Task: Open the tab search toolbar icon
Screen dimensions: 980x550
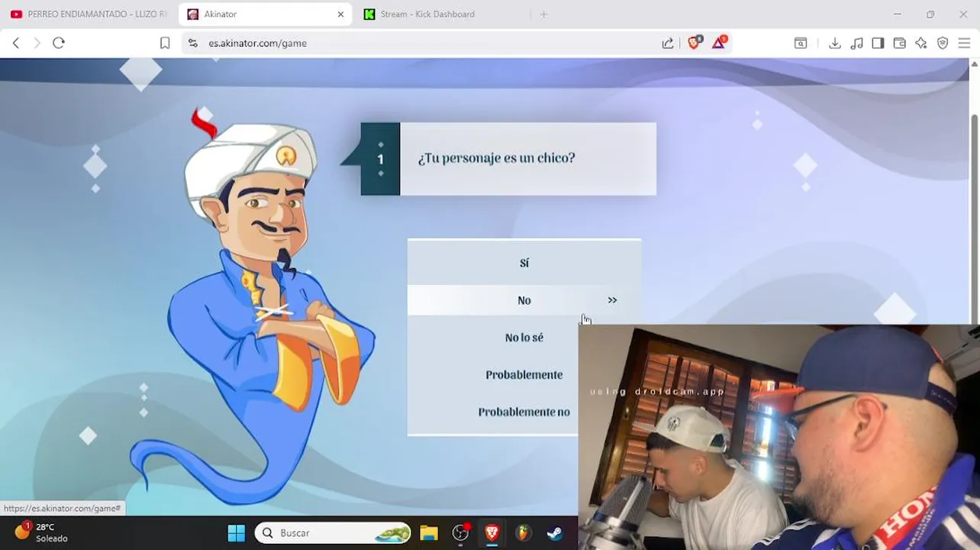Action: (x=801, y=44)
